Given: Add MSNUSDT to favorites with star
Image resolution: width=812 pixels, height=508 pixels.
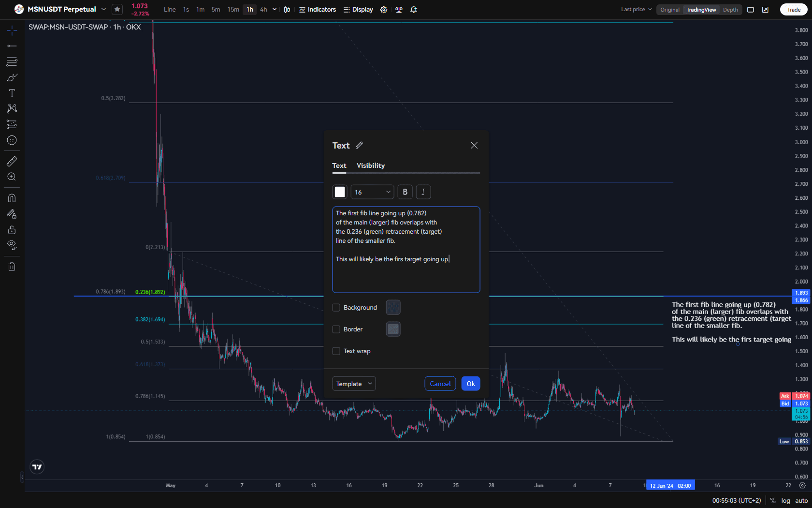Looking at the screenshot, I should click(x=117, y=9).
